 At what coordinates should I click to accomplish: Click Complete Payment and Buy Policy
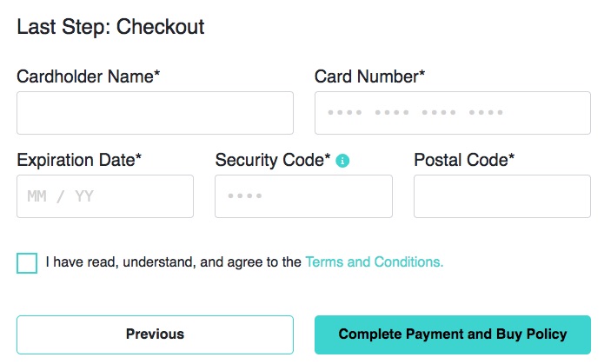(x=453, y=334)
